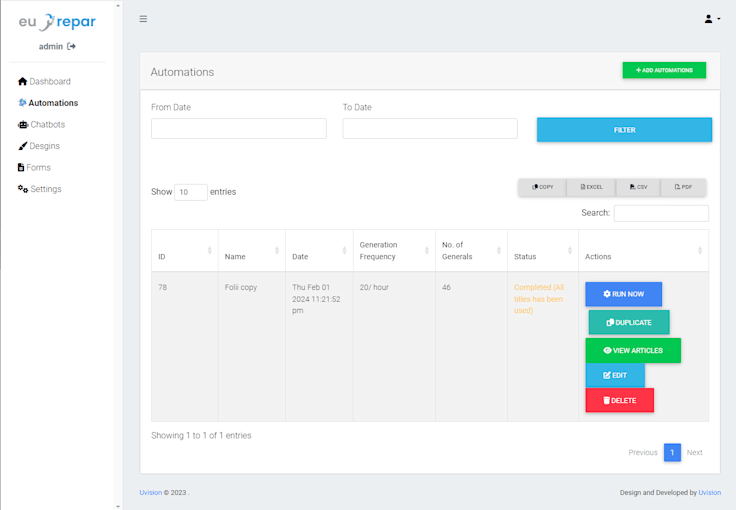Open Uvision link in footer left

pos(150,493)
